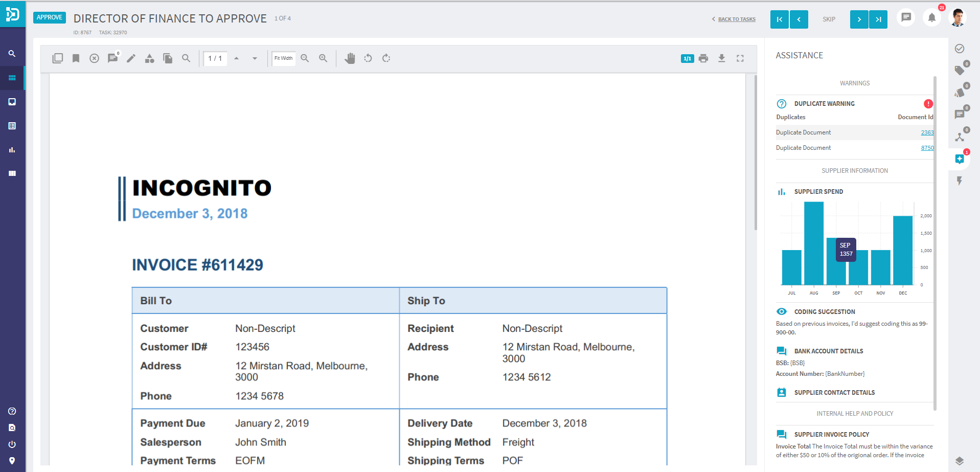Viewport: 980px width, 472px height.
Task: Open the dashboard grid in left sidebar
Action: tap(12, 78)
